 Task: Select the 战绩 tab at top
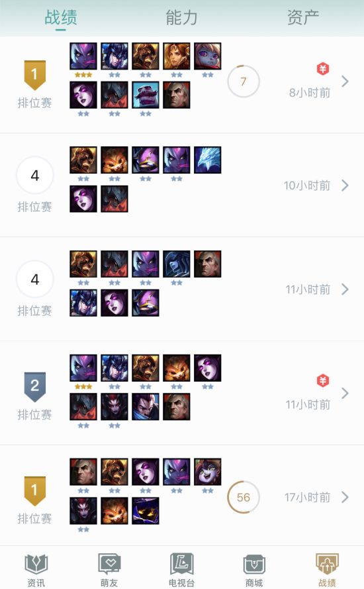click(61, 18)
